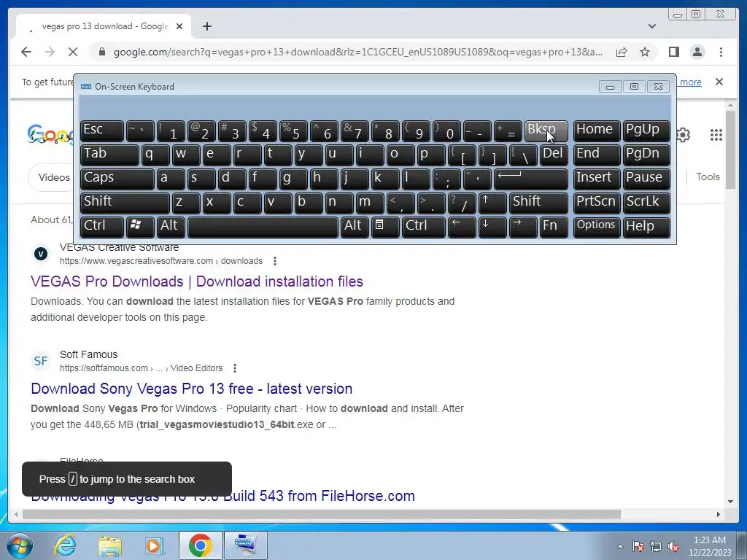Screen dimensions: 747x560
Task: Click the Windows logo key on the keyboard
Action: pos(140,227)
